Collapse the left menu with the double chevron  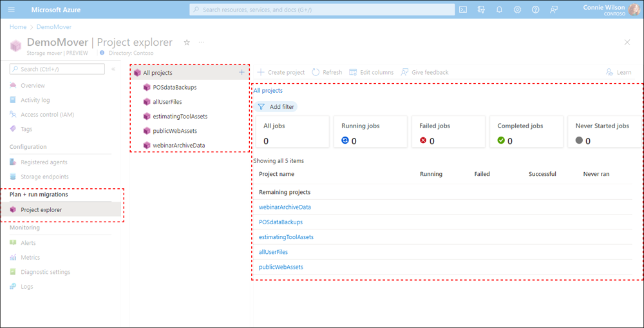click(x=113, y=69)
